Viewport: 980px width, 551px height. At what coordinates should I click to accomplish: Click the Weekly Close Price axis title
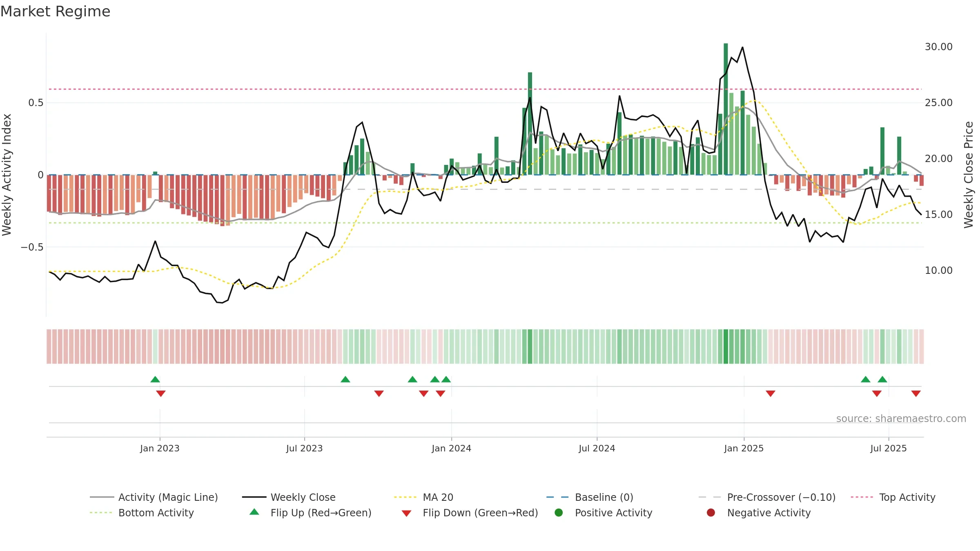(969, 175)
